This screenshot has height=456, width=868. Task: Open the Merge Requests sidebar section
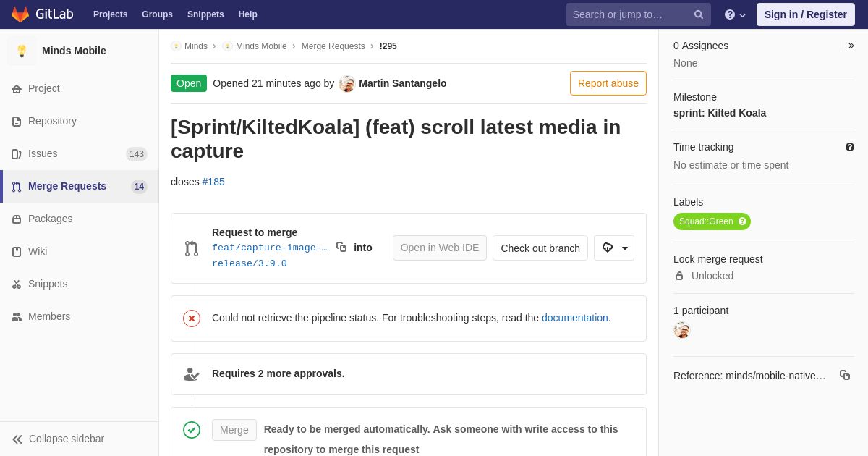pos(67,186)
